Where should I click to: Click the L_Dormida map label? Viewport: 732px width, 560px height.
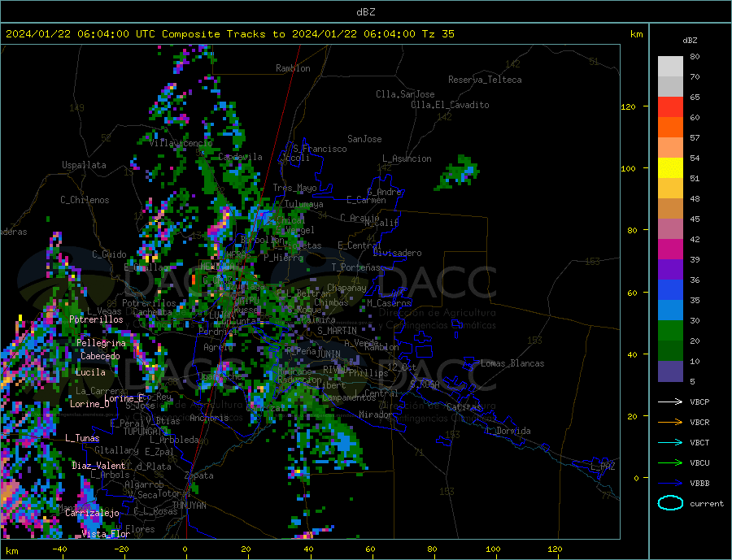(509, 431)
